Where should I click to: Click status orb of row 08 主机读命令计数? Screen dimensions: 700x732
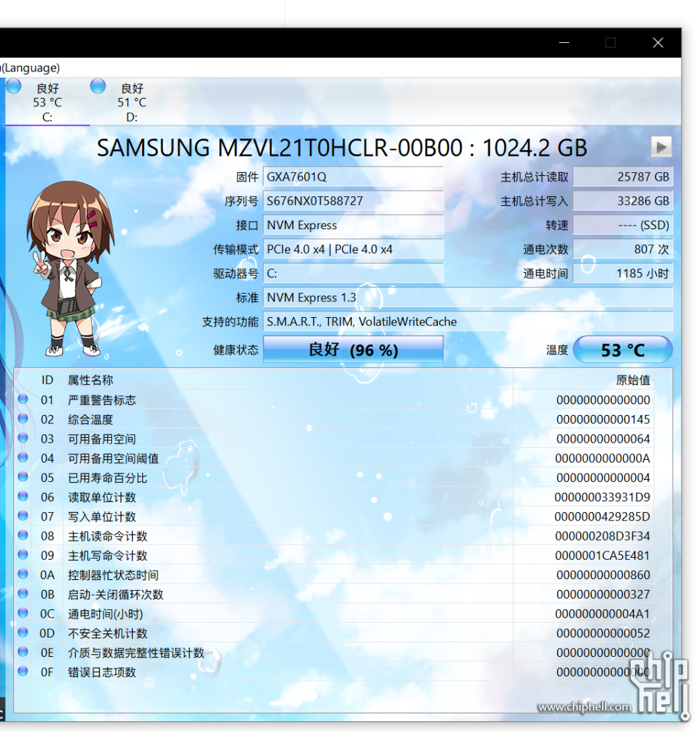tap(23, 536)
